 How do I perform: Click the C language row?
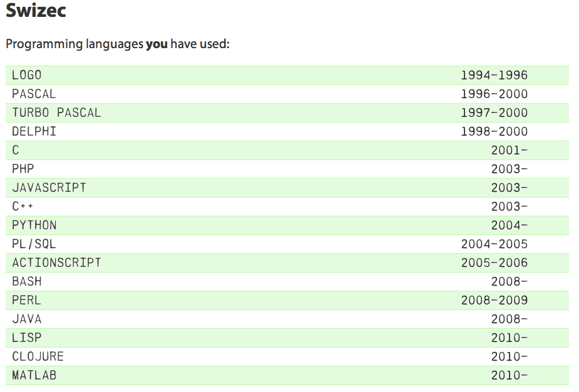tap(287, 151)
